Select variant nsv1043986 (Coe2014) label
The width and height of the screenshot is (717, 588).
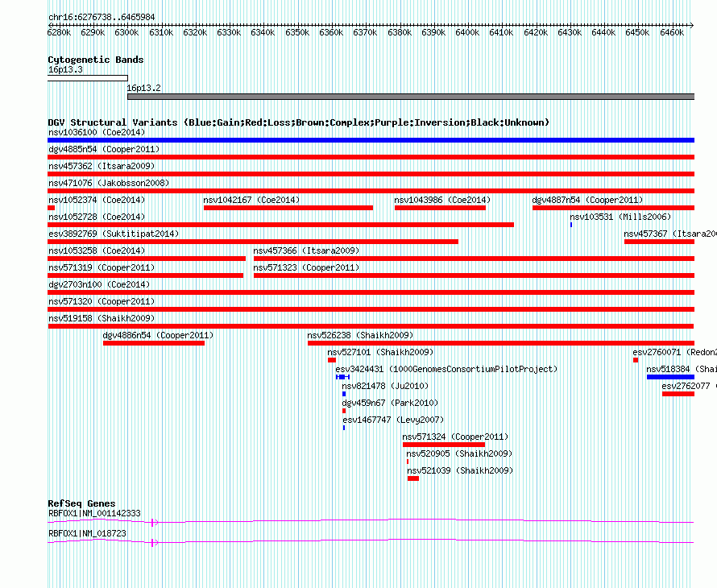coord(442,200)
